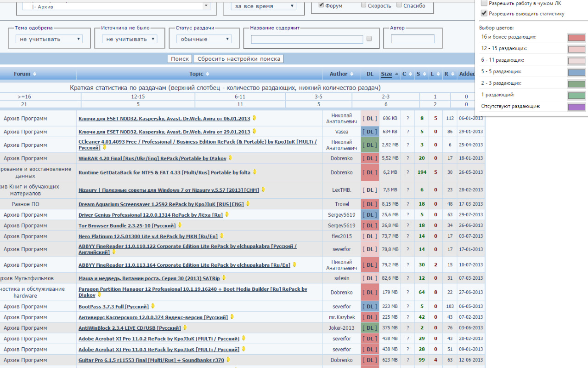Click yellow icon after Маша и медведь topic

tap(224, 278)
